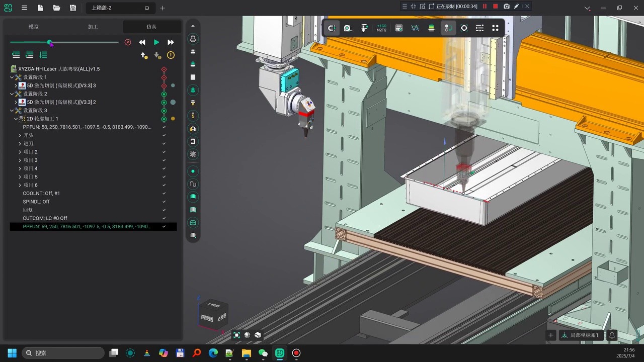This screenshot has width=644, height=362.
Task: Select the caliper measurement tool
Action: [364, 28]
